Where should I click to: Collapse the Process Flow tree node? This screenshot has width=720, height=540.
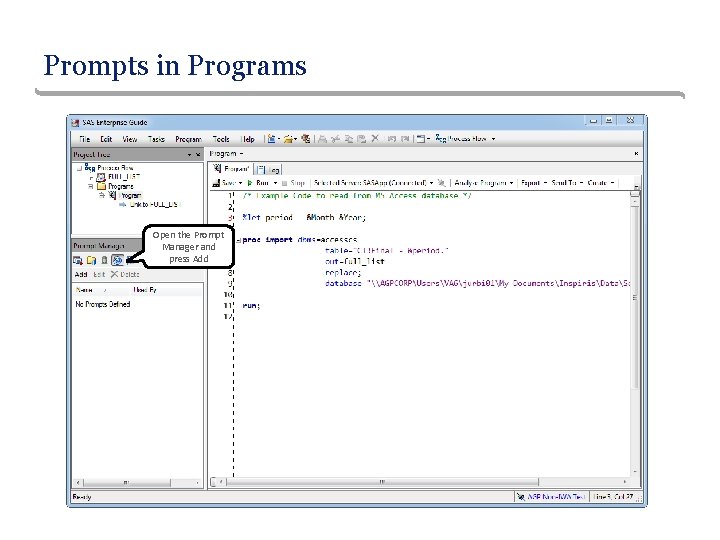79,168
